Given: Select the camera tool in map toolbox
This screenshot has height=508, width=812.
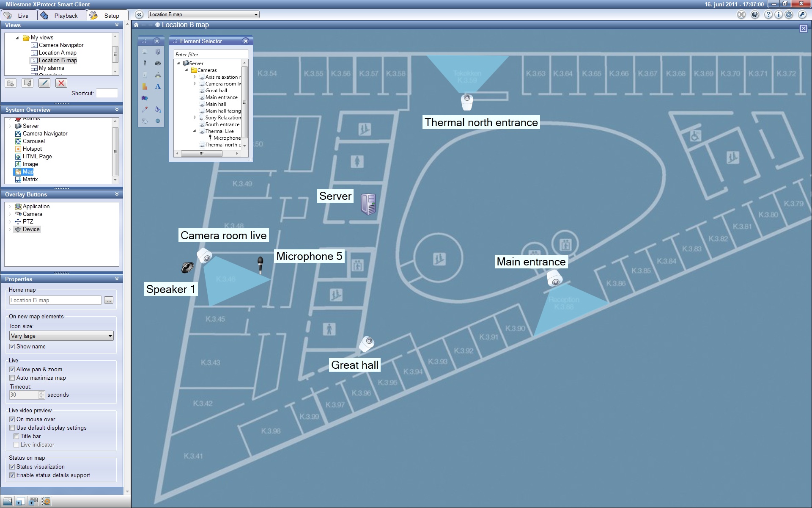Looking at the screenshot, I should [x=145, y=52].
